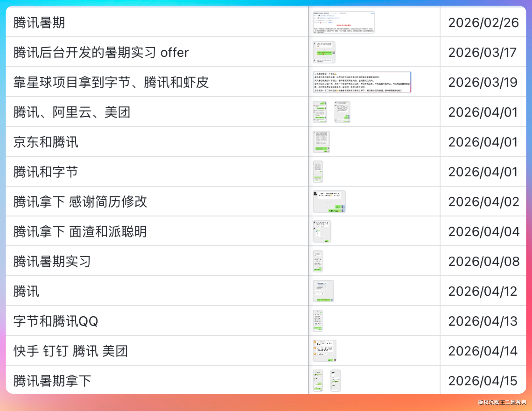The image size is (532, 411).
Task: Open first thumbnail in 腾讯、阿里云、美团 row
Action: 320,112
